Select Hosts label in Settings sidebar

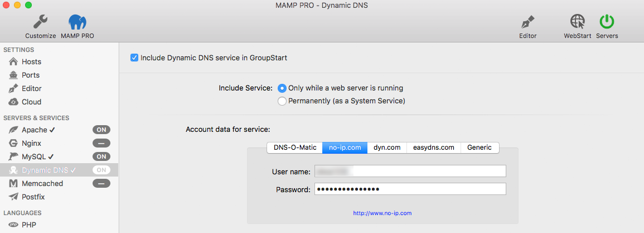point(32,62)
